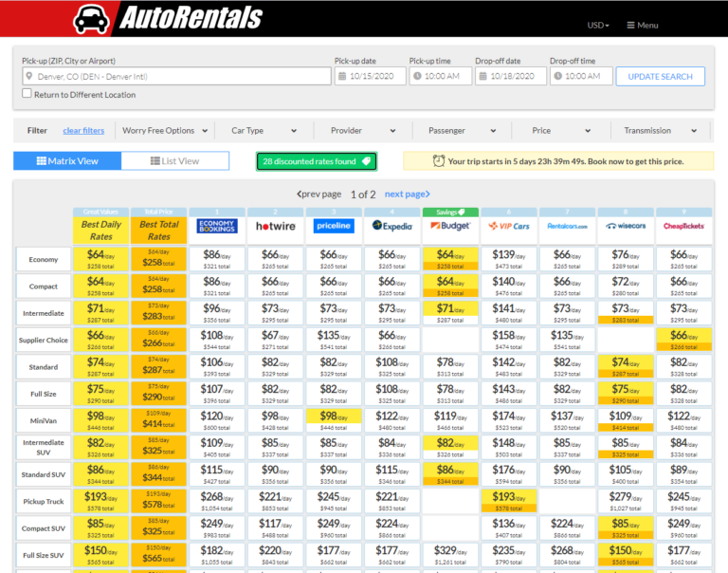The height and width of the screenshot is (573, 728).
Task: Click the pick-up date field 10/15/2020
Action: pyautogui.click(x=370, y=76)
